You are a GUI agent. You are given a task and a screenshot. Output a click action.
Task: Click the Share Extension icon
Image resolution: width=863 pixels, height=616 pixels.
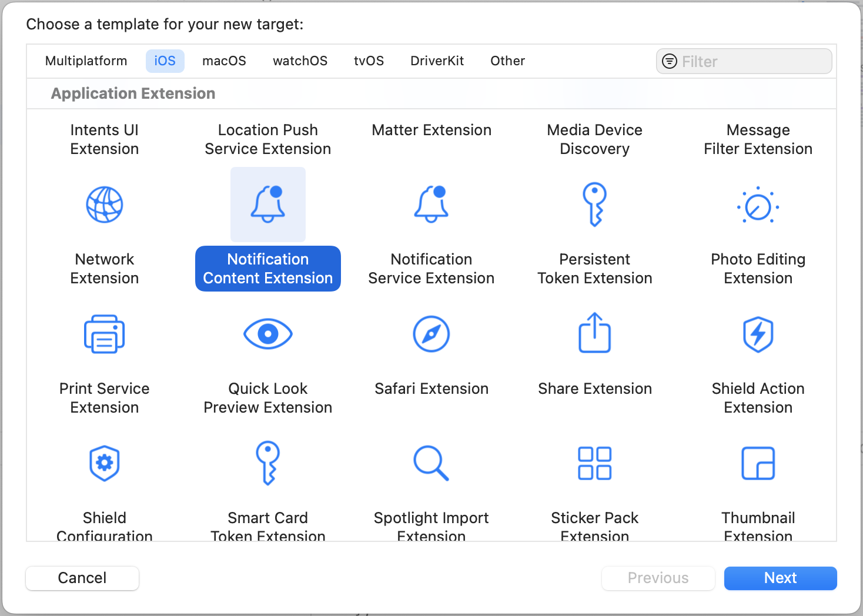(595, 333)
